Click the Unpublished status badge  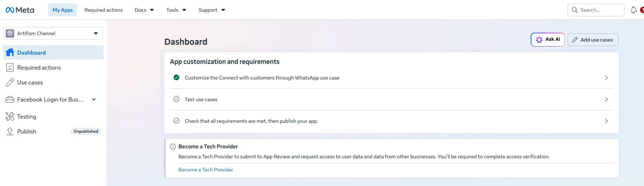tap(86, 131)
